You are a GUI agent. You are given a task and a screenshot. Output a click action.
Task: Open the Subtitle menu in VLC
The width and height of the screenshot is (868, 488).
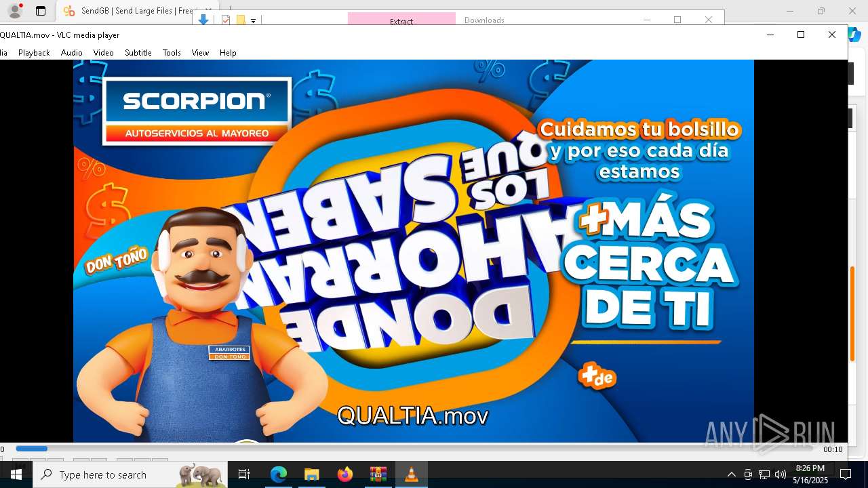tap(138, 53)
